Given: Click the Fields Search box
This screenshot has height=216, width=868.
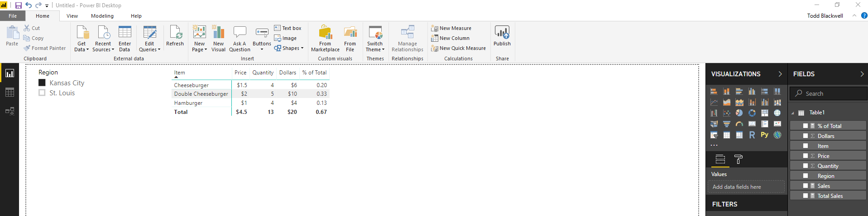Looking at the screenshot, I should pos(829,93).
